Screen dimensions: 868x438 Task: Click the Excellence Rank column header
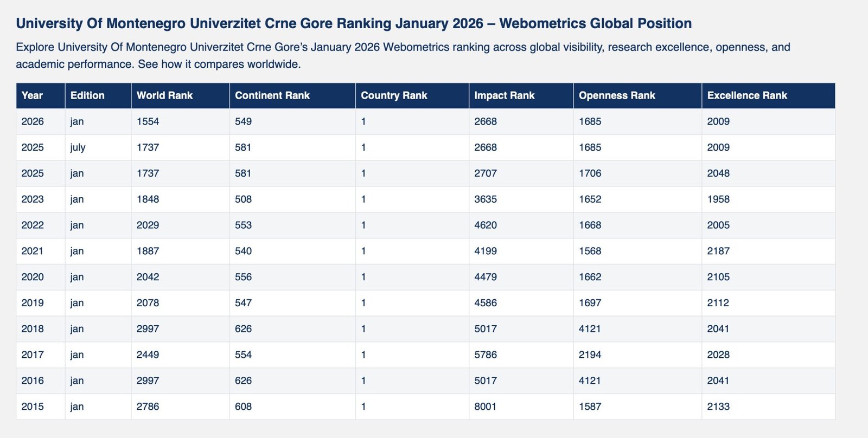point(746,95)
